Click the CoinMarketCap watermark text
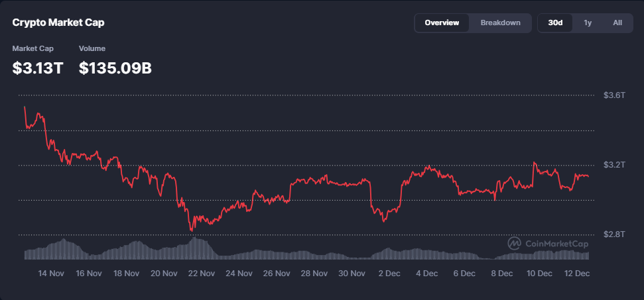 coord(556,244)
